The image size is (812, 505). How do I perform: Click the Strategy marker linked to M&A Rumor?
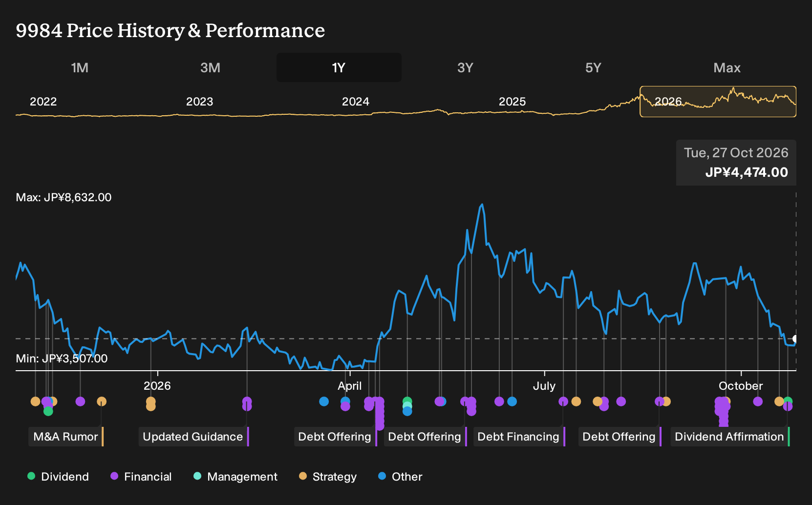(102, 401)
